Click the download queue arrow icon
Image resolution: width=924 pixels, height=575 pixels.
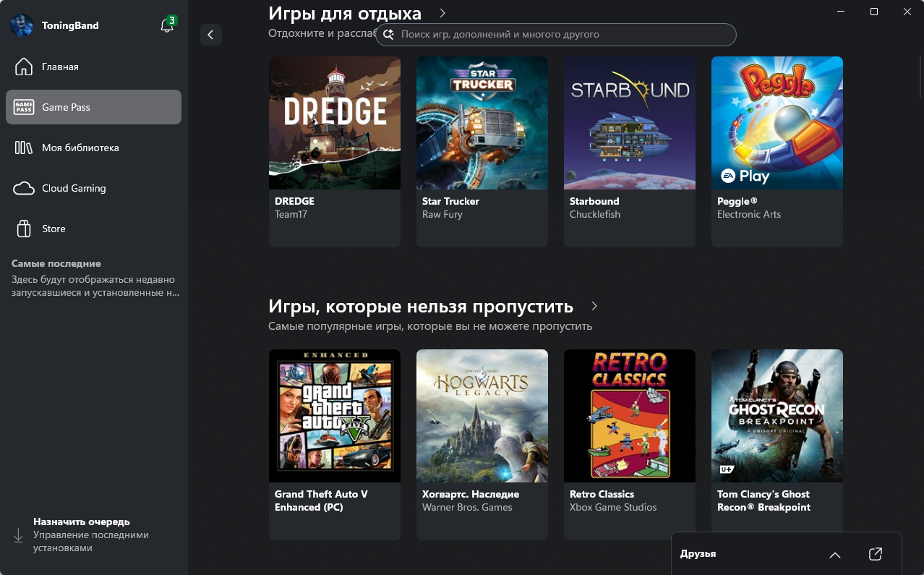(18, 535)
